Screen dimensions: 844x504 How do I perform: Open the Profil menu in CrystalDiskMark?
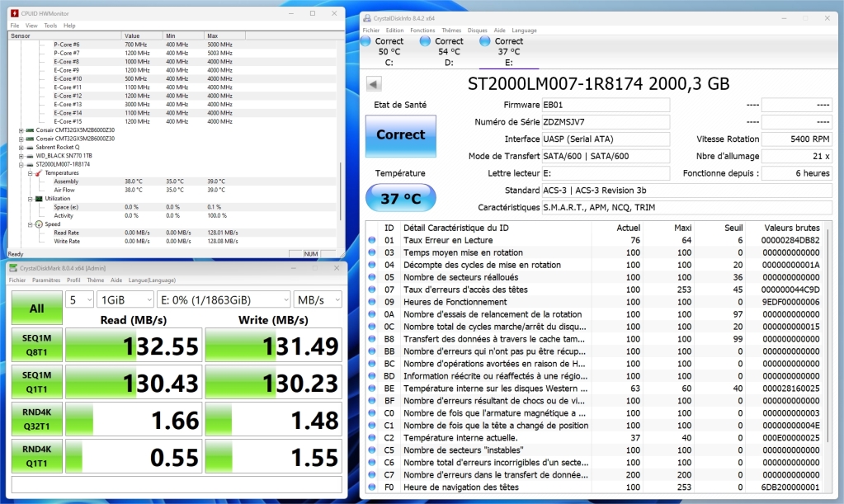pos(73,280)
